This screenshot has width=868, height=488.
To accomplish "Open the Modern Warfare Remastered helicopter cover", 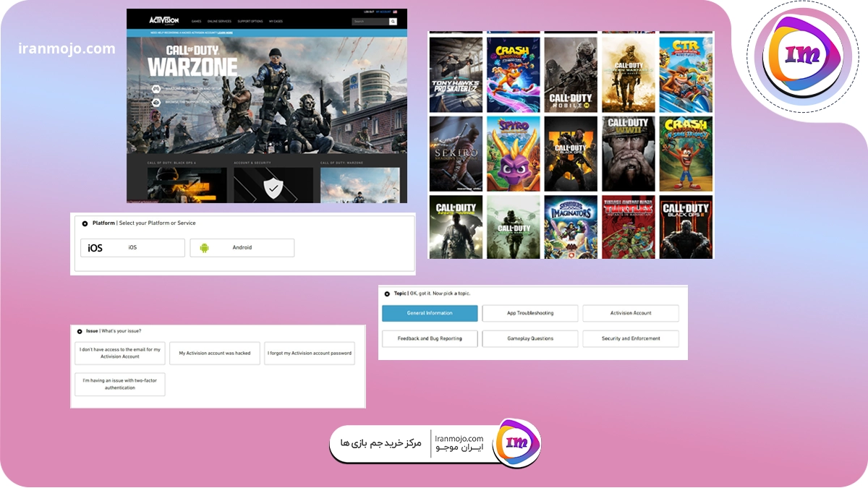I will click(513, 227).
